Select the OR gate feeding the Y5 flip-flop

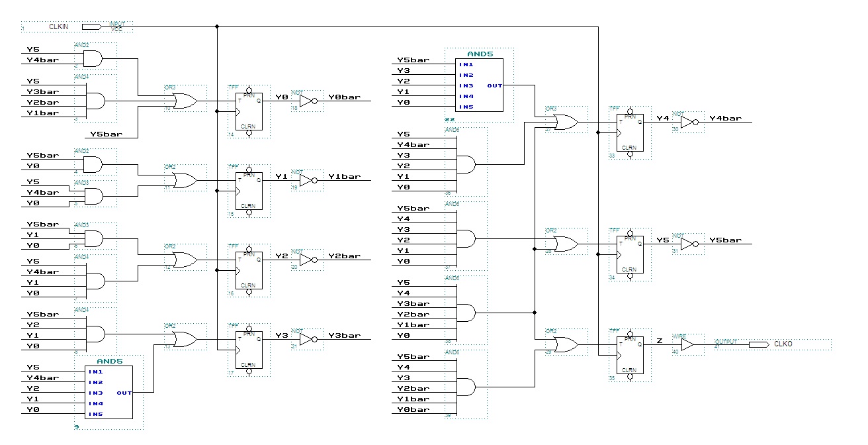coord(566,244)
